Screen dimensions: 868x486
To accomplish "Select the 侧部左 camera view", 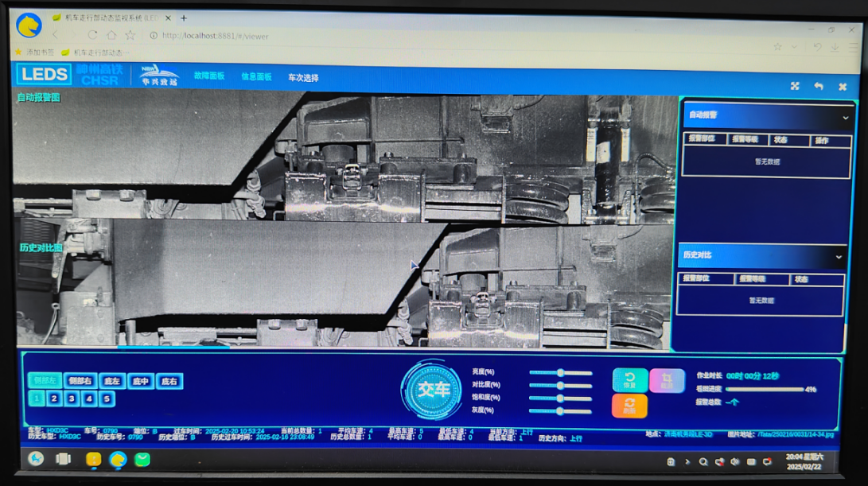I will [x=45, y=381].
